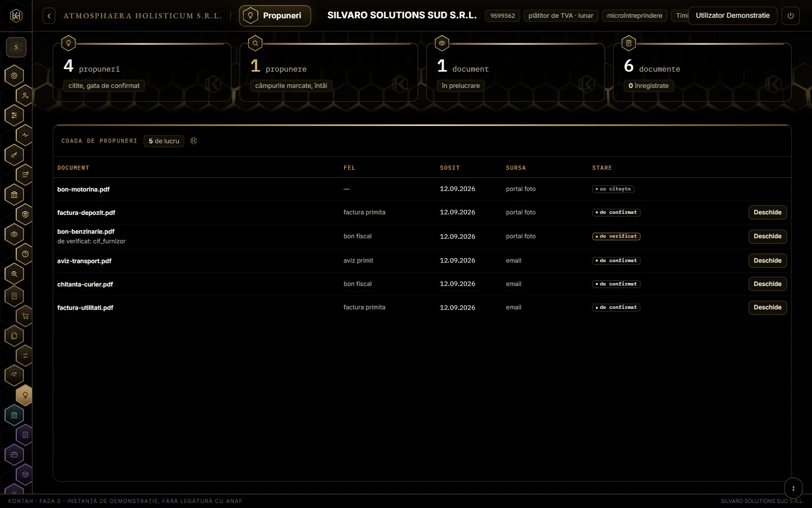812x508 pixels.
Task: Click the back chevron beside Atmosphaera Holisticum
Action: [49, 16]
